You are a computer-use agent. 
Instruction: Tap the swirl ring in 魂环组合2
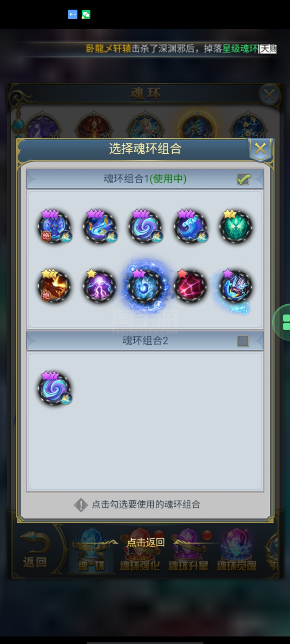pyautogui.click(x=54, y=388)
